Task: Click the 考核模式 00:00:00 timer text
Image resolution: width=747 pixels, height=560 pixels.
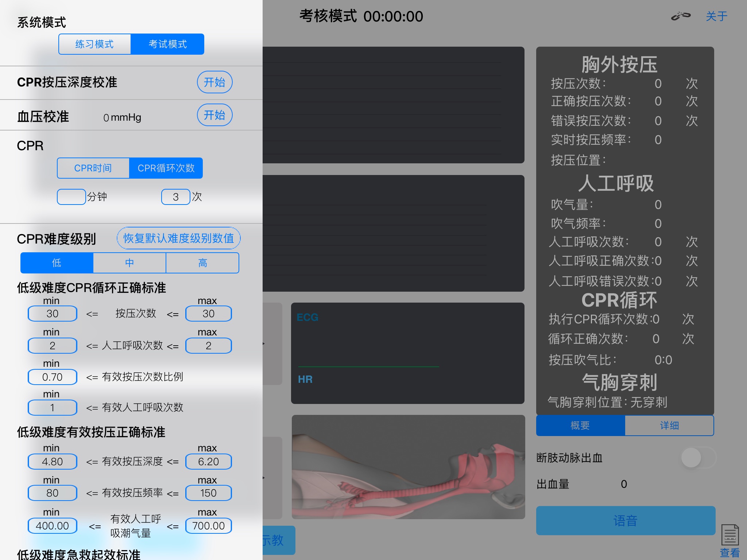Action: 361,16
